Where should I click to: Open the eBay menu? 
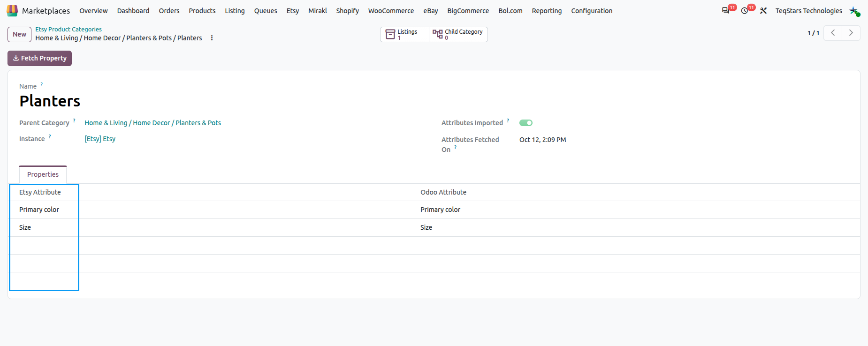pos(431,11)
